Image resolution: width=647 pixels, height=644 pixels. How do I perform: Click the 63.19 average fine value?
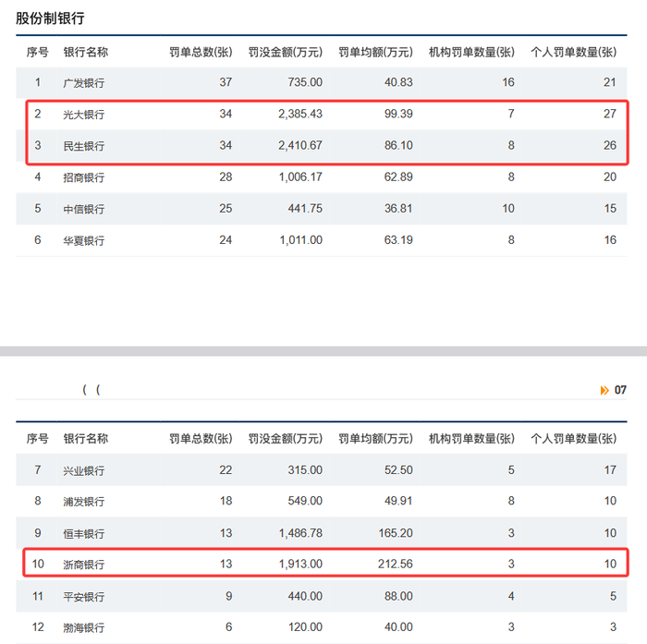(x=398, y=240)
